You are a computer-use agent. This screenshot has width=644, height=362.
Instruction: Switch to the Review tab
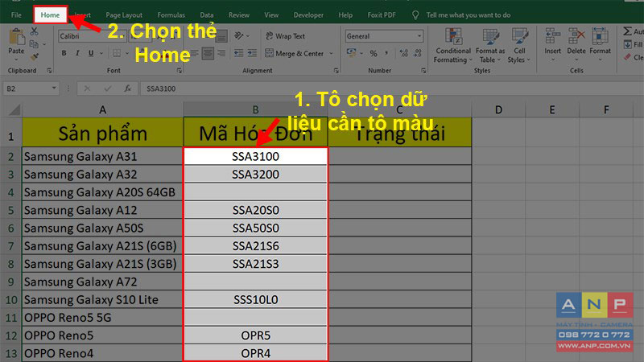238,15
